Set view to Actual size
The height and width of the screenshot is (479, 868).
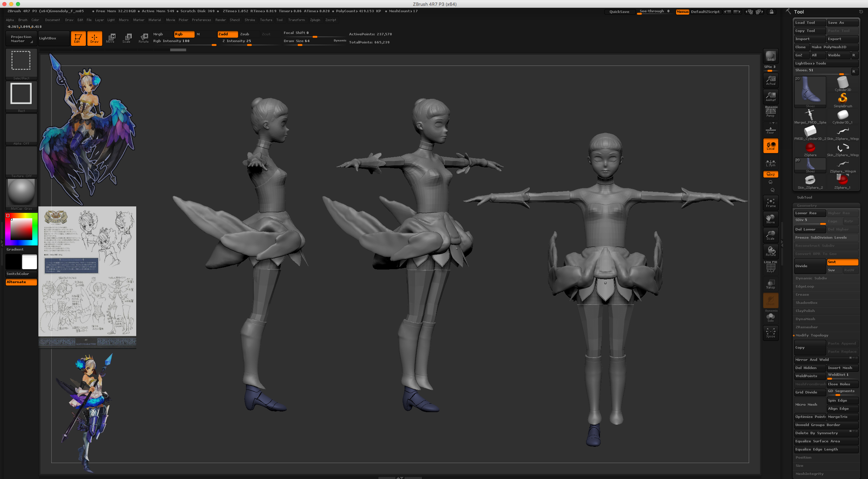(x=770, y=80)
